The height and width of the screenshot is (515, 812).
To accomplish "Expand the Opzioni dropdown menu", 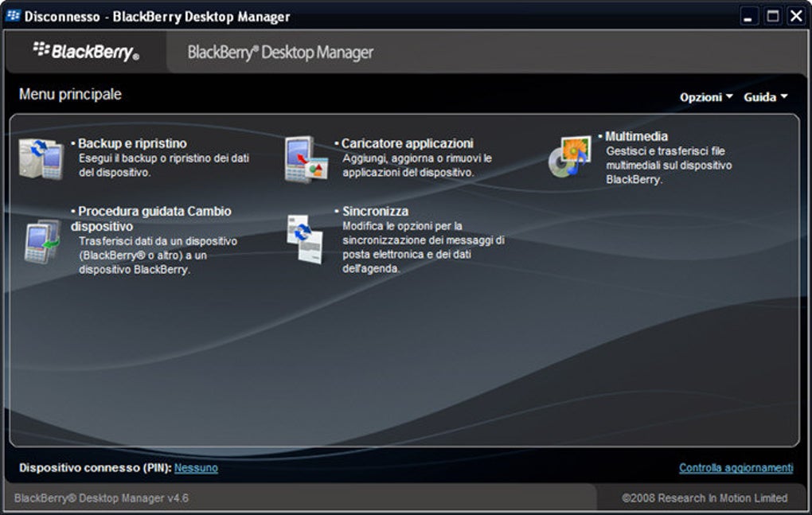I will pyautogui.click(x=706, y=97).
